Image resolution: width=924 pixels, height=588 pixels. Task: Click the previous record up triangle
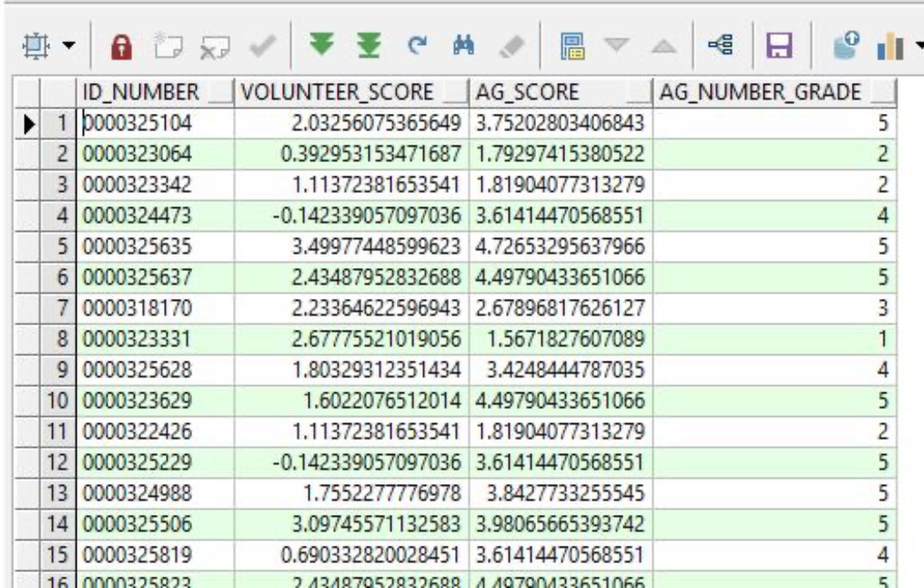664,46
